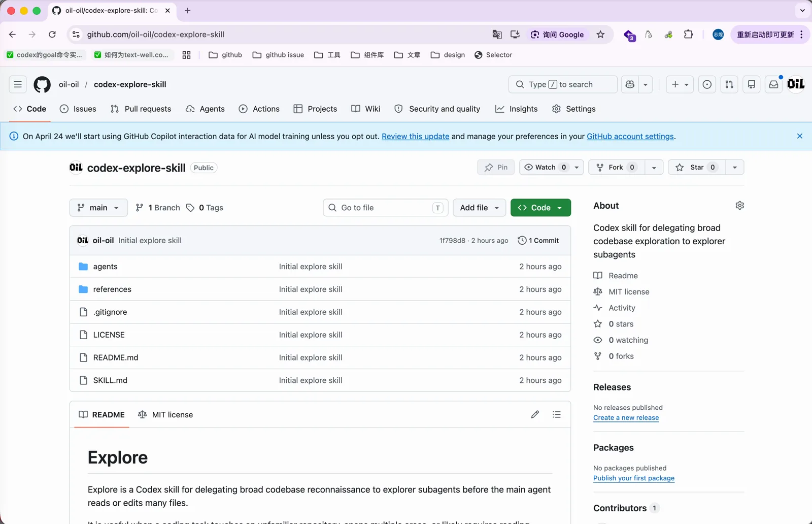Expand the Copilot dropdown arrow in header
812x524 pixels.
[x=646, y=84]
